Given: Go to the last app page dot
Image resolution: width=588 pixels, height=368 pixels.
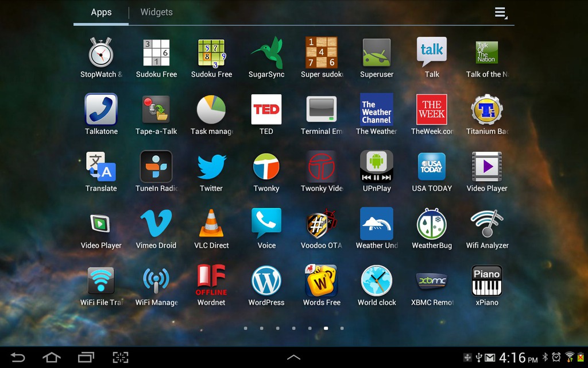Looking at the screenshot, I should click(342, 328).
